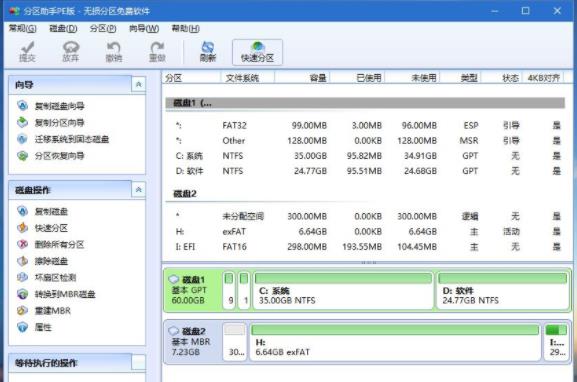This screenshot has width=577, height=382.
Task: Select the H: exFAT row in list
Action: pos(365,231)
